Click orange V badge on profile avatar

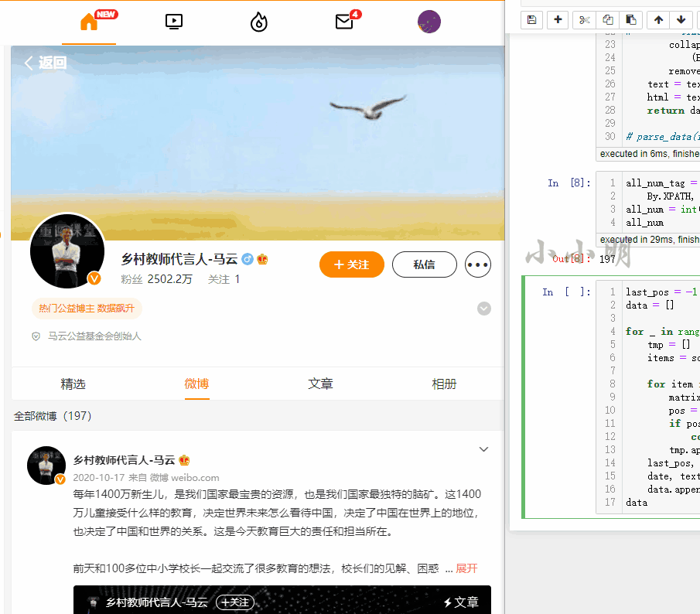click(94, 278)
